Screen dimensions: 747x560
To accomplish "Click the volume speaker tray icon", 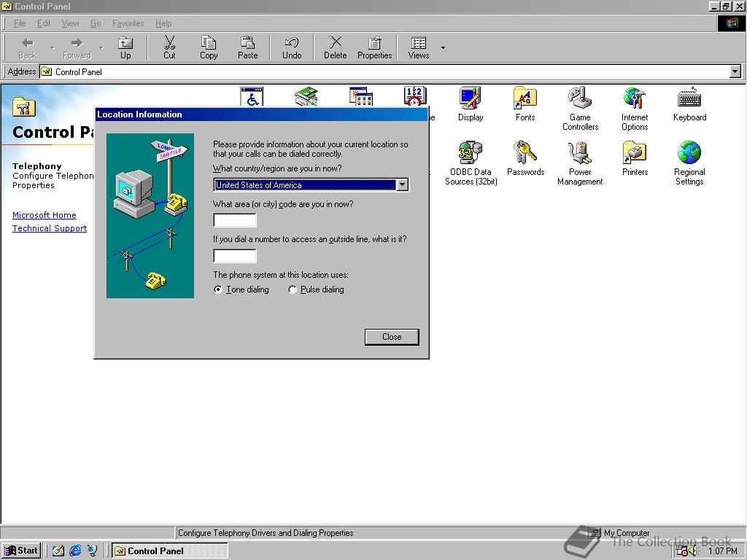I will click(692, 551).
